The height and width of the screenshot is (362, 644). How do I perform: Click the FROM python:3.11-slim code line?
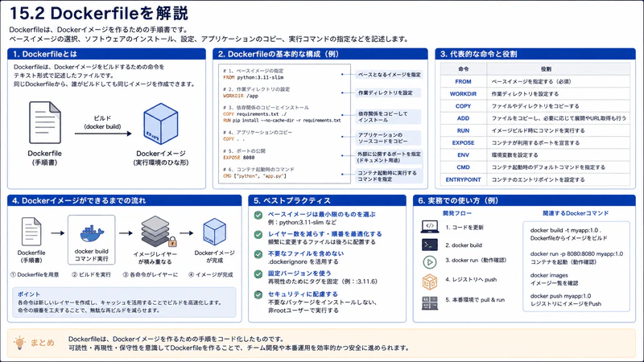[x=254, y=77]
